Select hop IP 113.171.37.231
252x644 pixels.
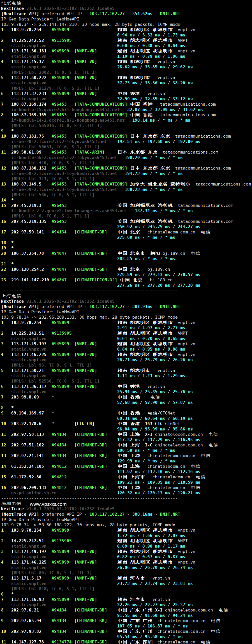click(x=29, y=94)
